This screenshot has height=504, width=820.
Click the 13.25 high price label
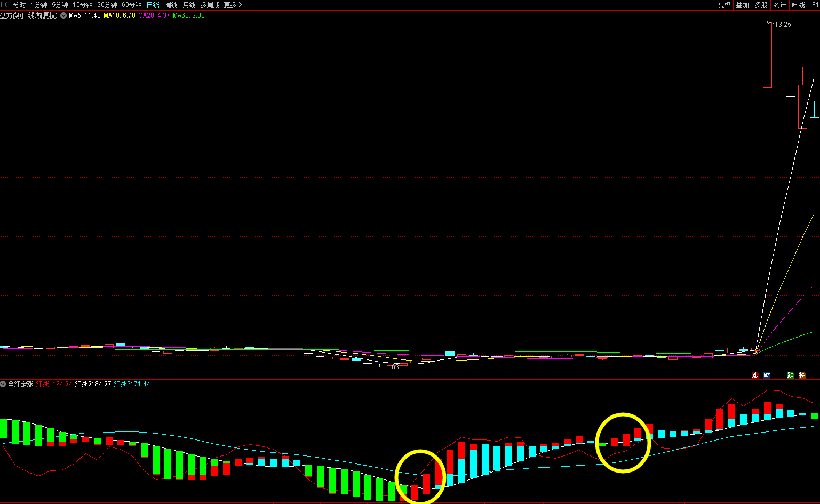[783, 25]
